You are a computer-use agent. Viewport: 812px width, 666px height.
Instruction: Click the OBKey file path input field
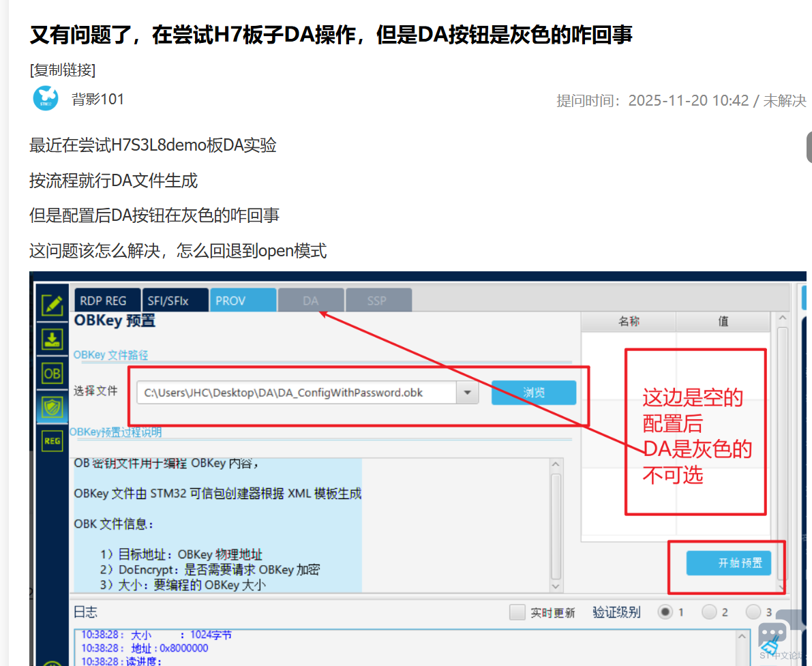(297, 393)
